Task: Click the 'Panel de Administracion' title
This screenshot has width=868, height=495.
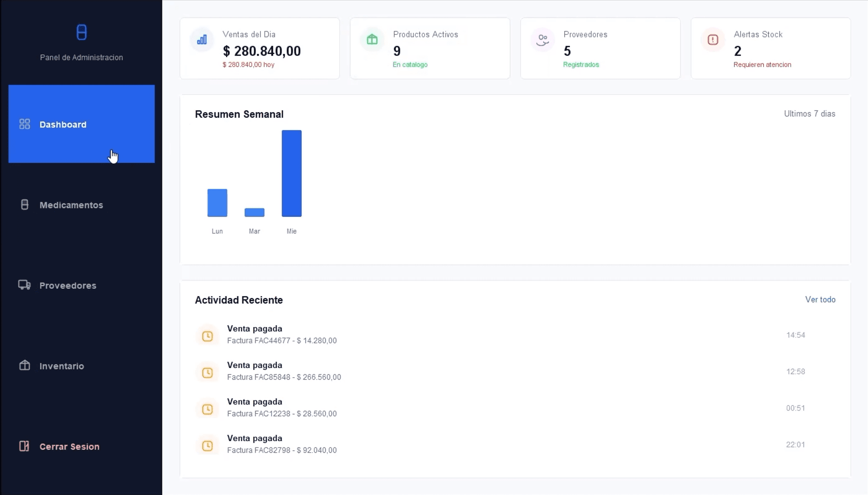Action: click(x=82, y=57)
